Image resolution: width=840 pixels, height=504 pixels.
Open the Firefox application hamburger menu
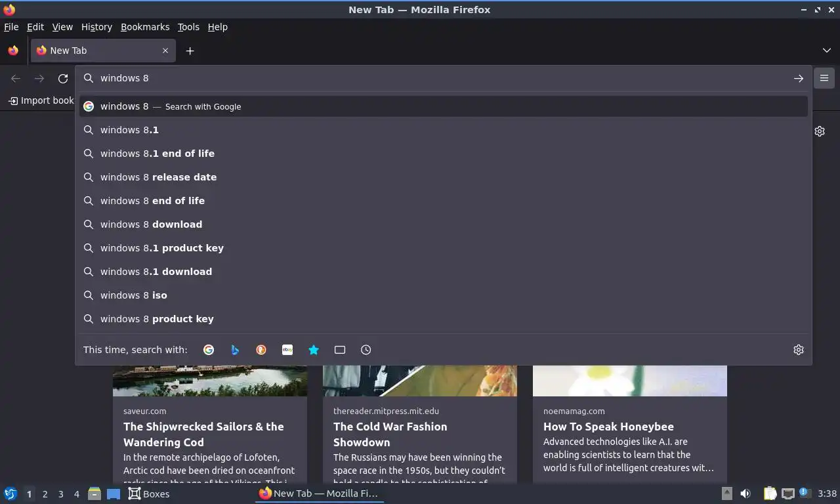coord(824,78)
